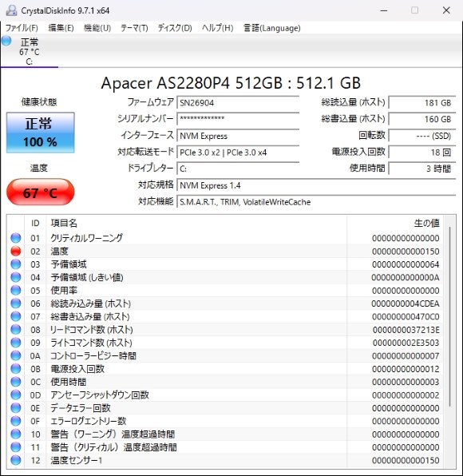Click status icon for row 0D アンセーフシャットダウン回数
This screenshot has width=463, height=476.
tap(16, 395)
